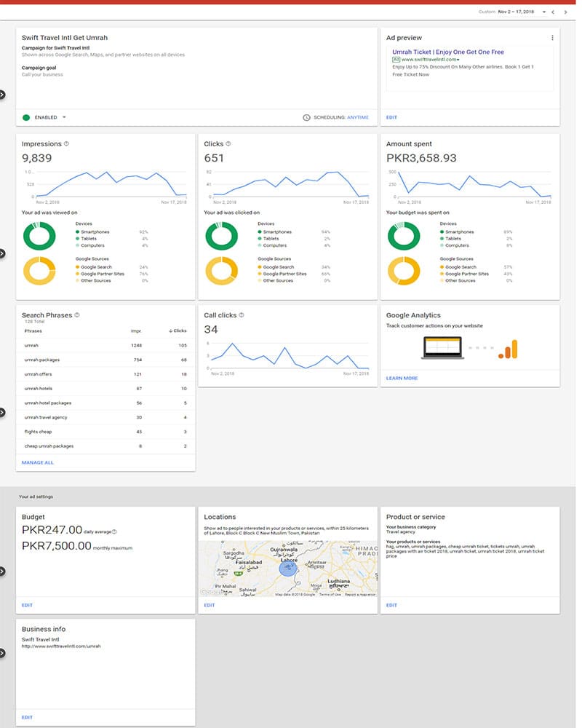Viewport: 582px width, 728px height.
Task: Click the left-edge arrow beside Search Phrases
Action: coord(2,412)
